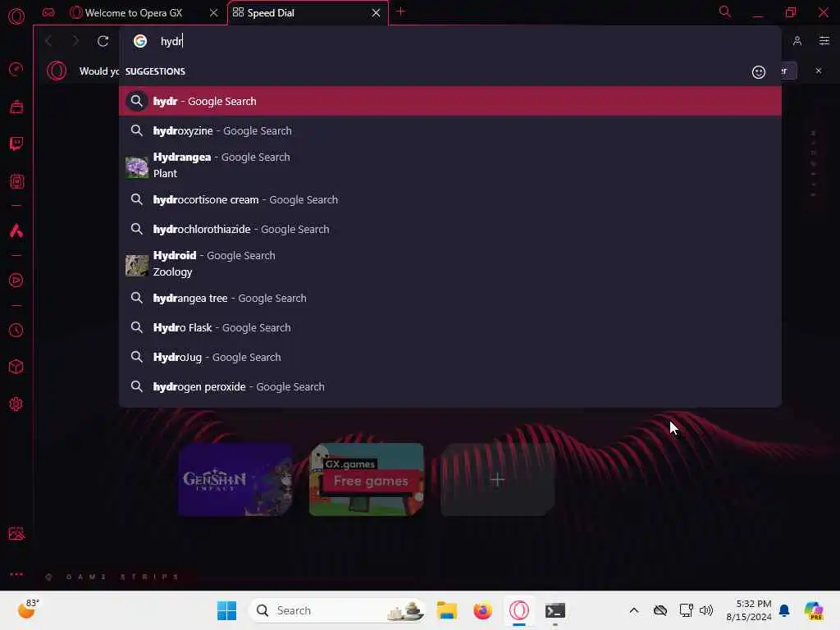
Task: Open GX Corner gamepad icon tab
Action: [x=48, y=12]
